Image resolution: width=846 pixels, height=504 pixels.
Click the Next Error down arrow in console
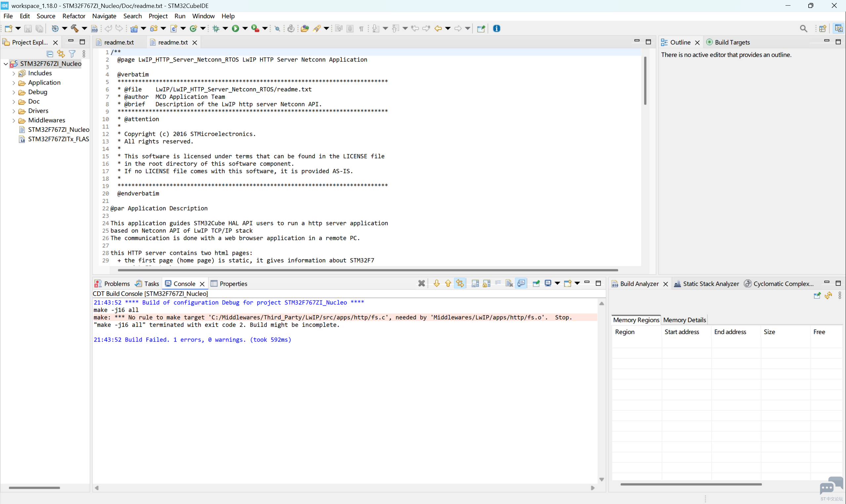(x=437, y=283)
